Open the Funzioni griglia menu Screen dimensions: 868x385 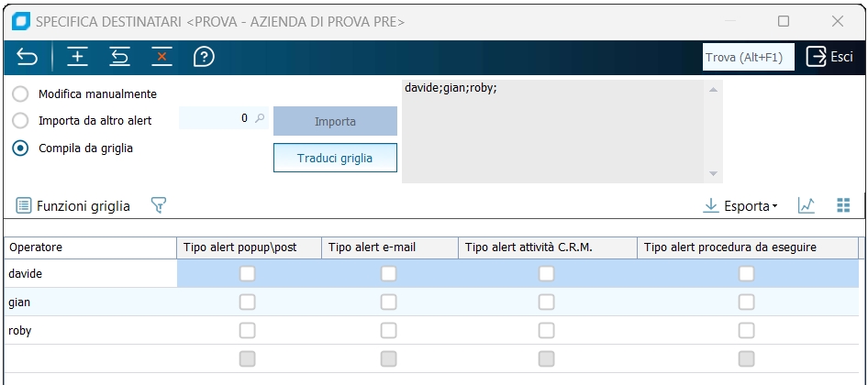73,206
